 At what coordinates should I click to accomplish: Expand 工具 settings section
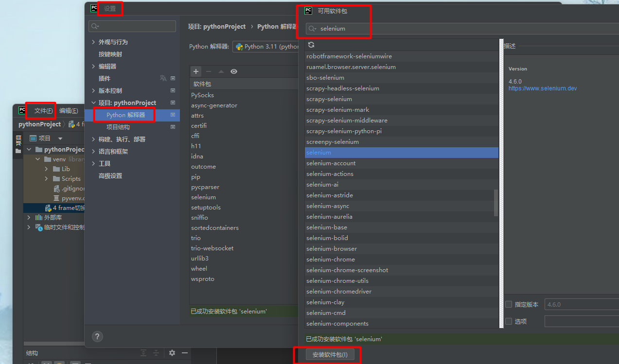(93, 163)
